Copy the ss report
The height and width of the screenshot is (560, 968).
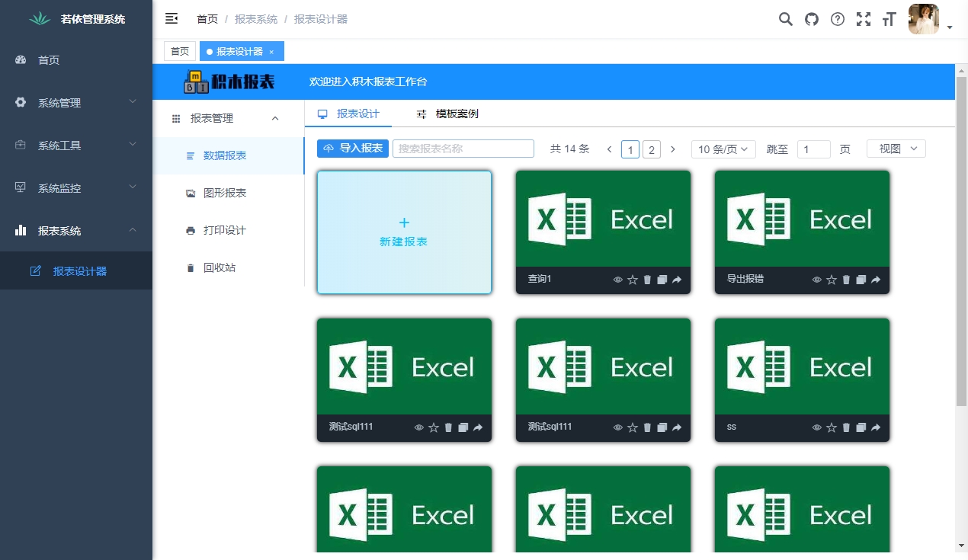tap(861, 427)
